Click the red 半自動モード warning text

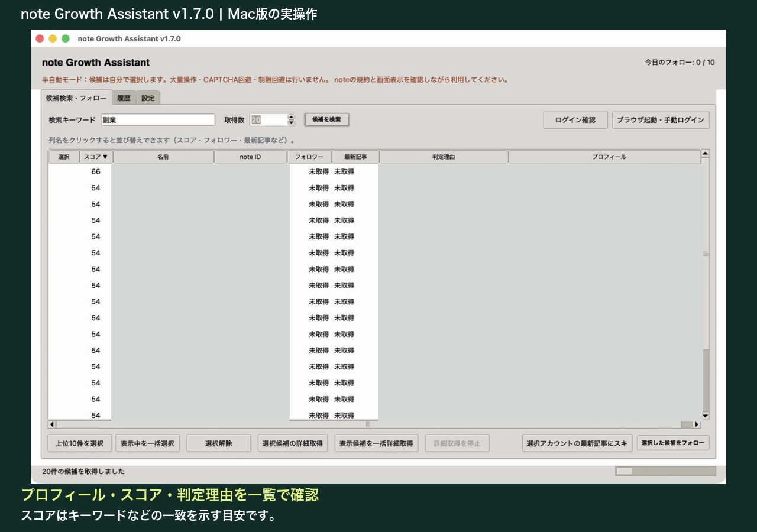276,80
